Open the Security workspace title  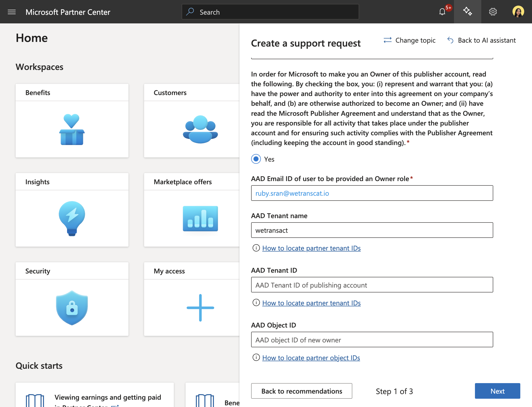point(38,271)
